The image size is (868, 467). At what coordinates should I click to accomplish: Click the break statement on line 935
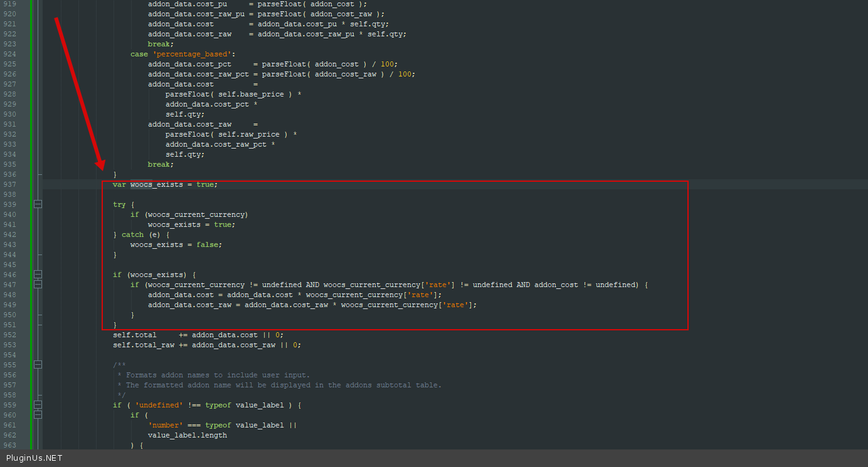pos(160,164)
